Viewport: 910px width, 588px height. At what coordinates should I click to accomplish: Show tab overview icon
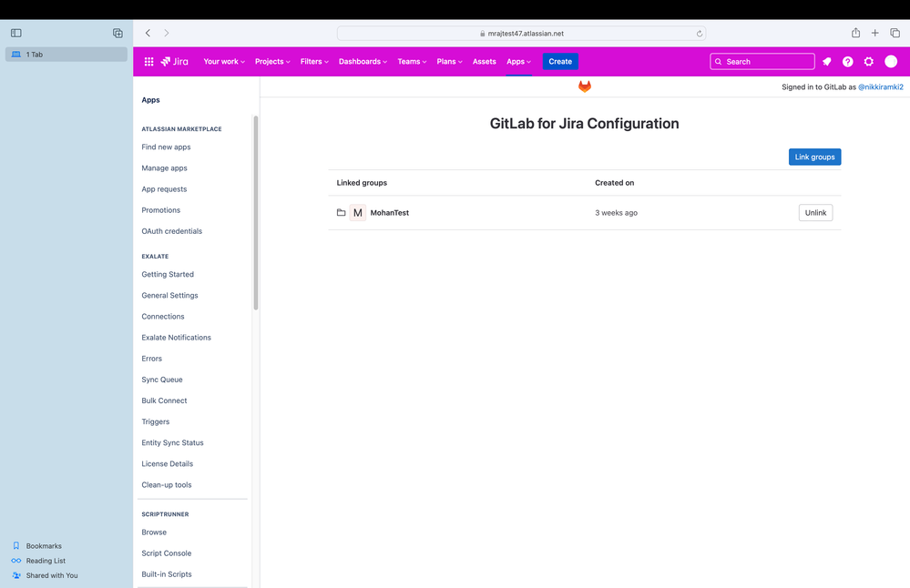(x=895, y=33)
